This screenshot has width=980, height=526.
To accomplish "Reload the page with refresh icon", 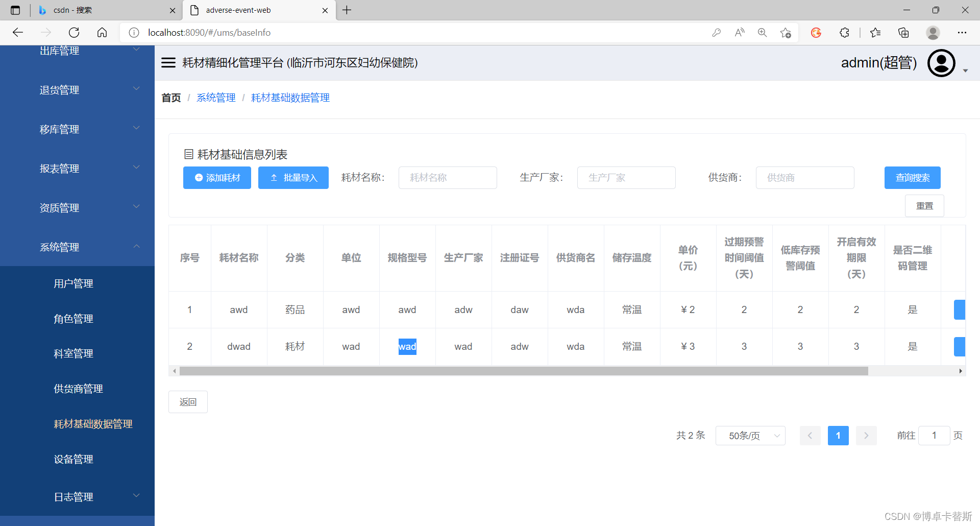I will [74, 33].
